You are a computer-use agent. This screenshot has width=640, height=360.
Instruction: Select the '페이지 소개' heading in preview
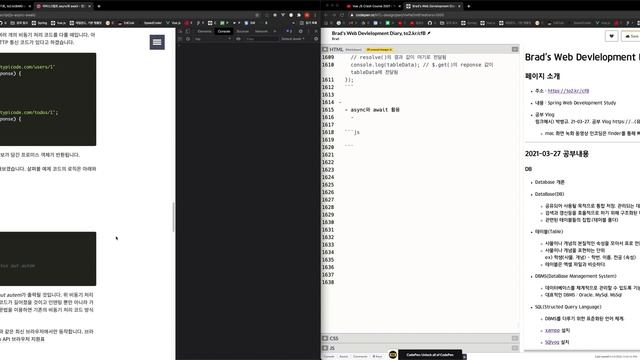[x=542, y=76]
